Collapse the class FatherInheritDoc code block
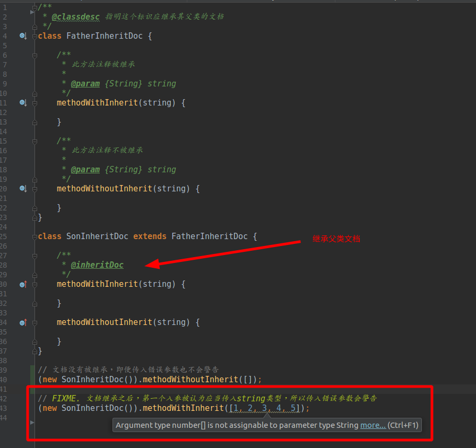476x448 pixels. click(x=34, y=37)
